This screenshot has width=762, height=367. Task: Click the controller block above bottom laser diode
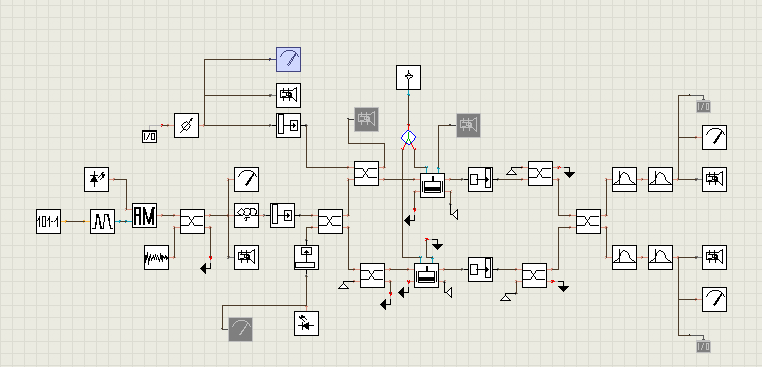(307, 258)
